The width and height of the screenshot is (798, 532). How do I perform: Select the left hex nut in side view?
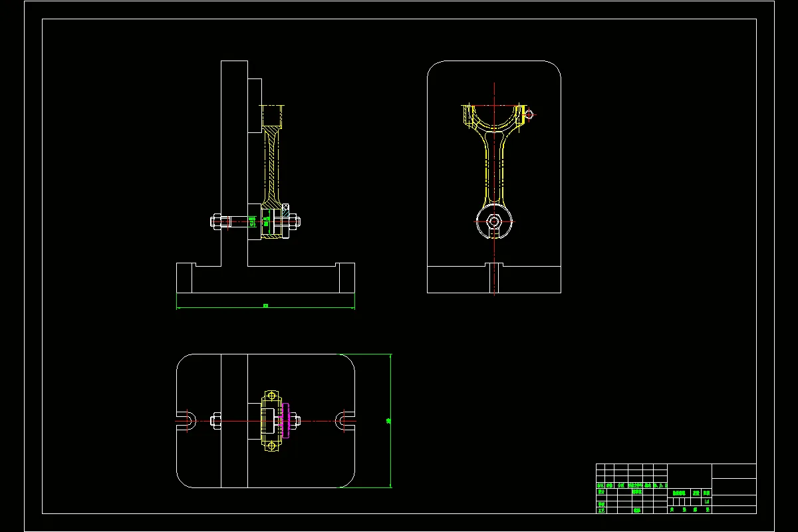(216, 221)
